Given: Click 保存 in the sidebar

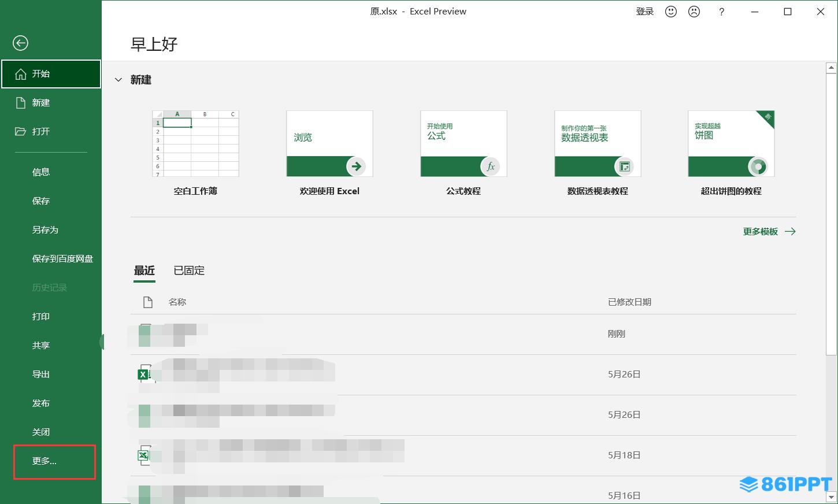Looking at the screenshot, I should [x=51, y=201].
